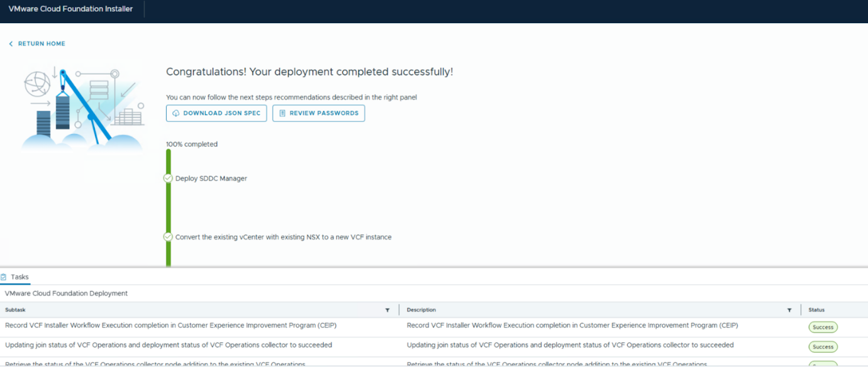Open the Subtask column filter
This screenshot has width=868, height=367.
click(387, 310)
